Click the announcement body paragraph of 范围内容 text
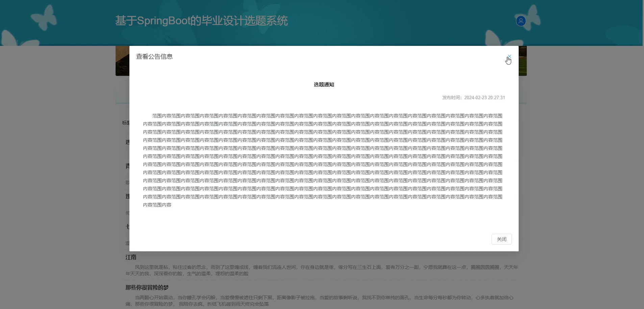This screenshot has height=309, width=644. coord(323,160)
